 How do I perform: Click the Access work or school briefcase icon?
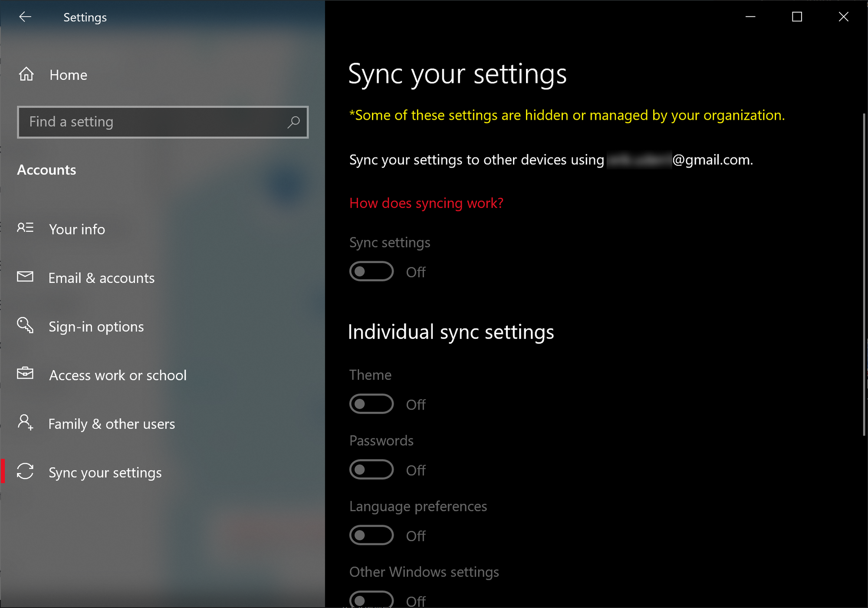click(x=25, y=373)
